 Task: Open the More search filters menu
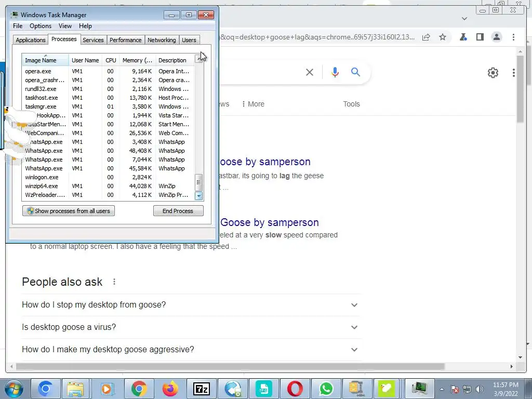tap(253, 104)
